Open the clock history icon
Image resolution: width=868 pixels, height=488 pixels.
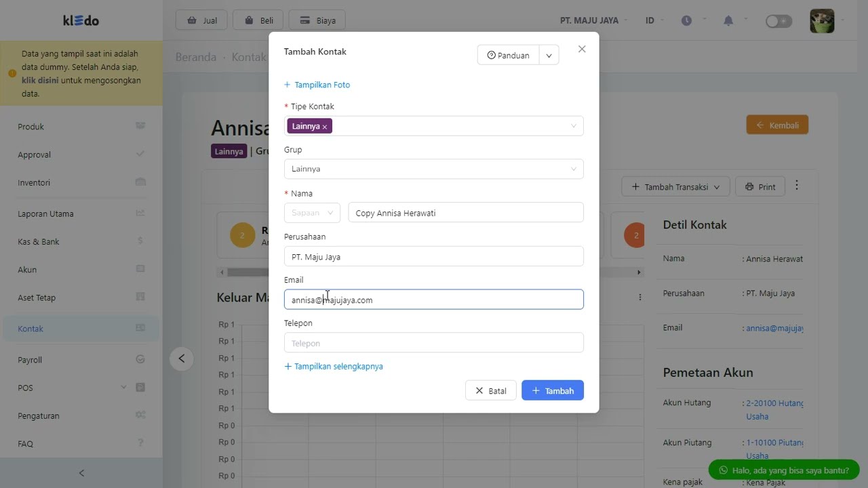pyautogui.click(x=686, y=21)
